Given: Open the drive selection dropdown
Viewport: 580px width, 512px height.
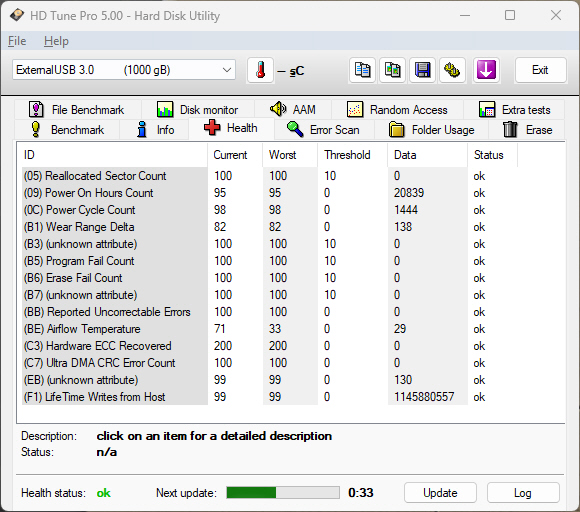Looking at the screenshot, I should tap(124, 70).
